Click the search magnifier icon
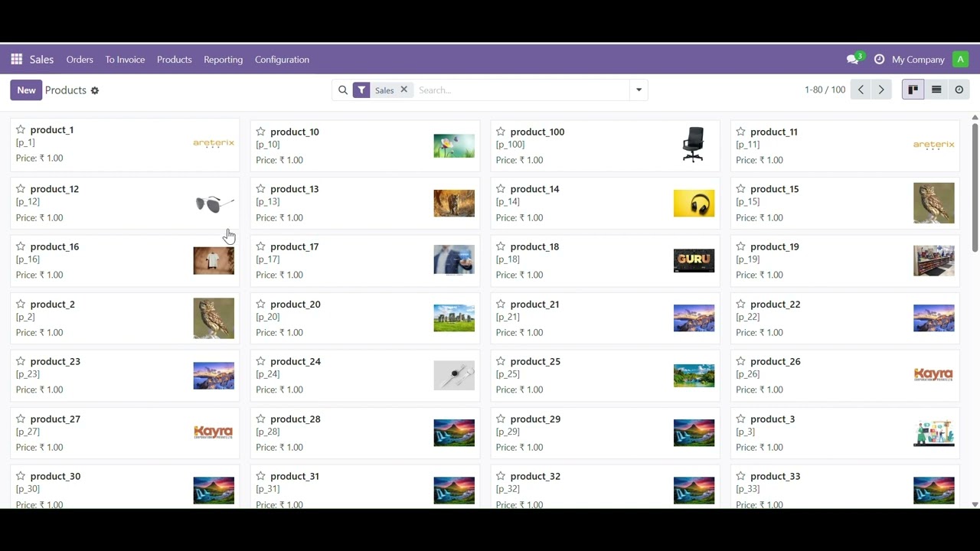This screenshot has height=551, width=980. 343,90
